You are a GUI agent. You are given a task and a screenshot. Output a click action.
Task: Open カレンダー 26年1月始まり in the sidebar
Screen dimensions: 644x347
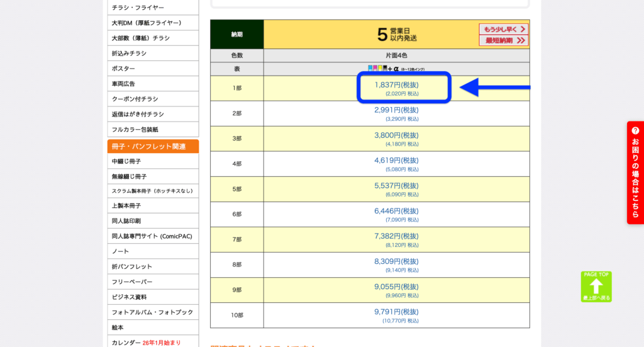click(x=153, y=342)
